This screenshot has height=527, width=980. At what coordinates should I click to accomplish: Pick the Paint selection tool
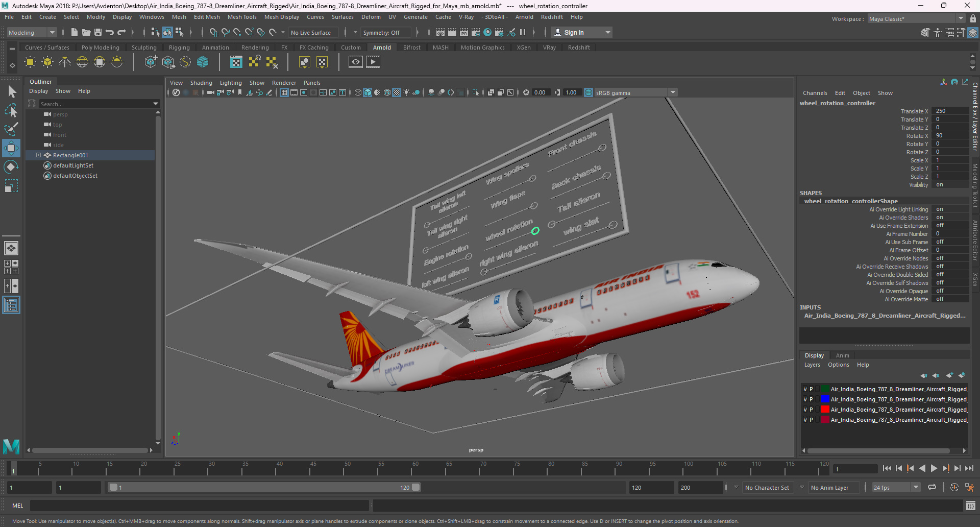(x=11, y=129)
